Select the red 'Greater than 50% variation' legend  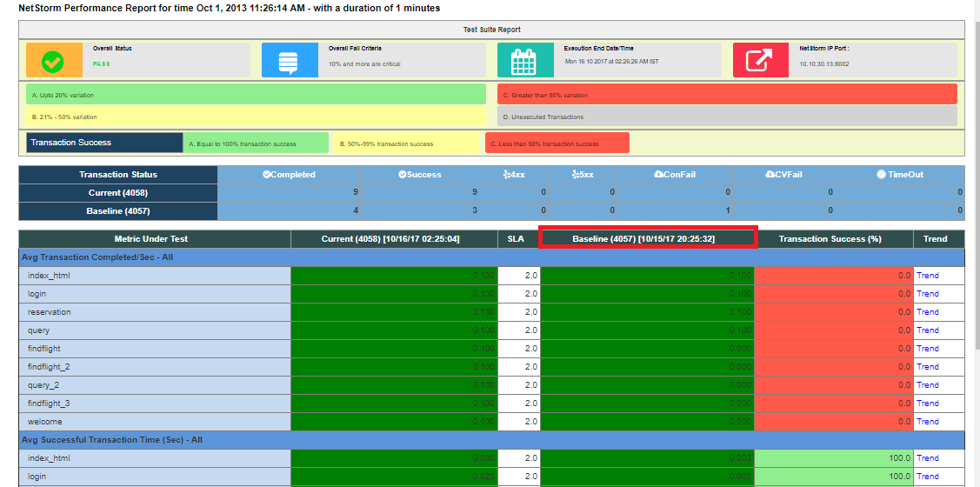tap(728, 95)
